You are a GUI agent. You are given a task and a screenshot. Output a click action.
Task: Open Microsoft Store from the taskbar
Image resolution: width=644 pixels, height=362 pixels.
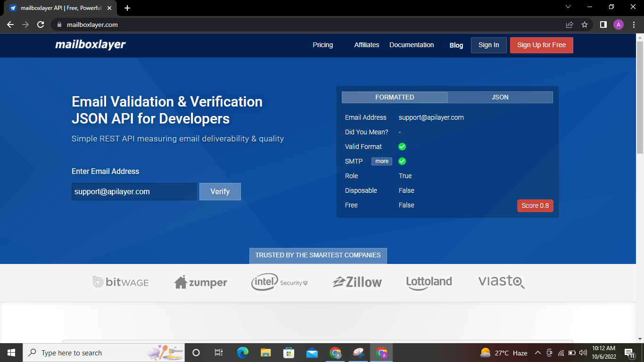[x=289, y=353]
